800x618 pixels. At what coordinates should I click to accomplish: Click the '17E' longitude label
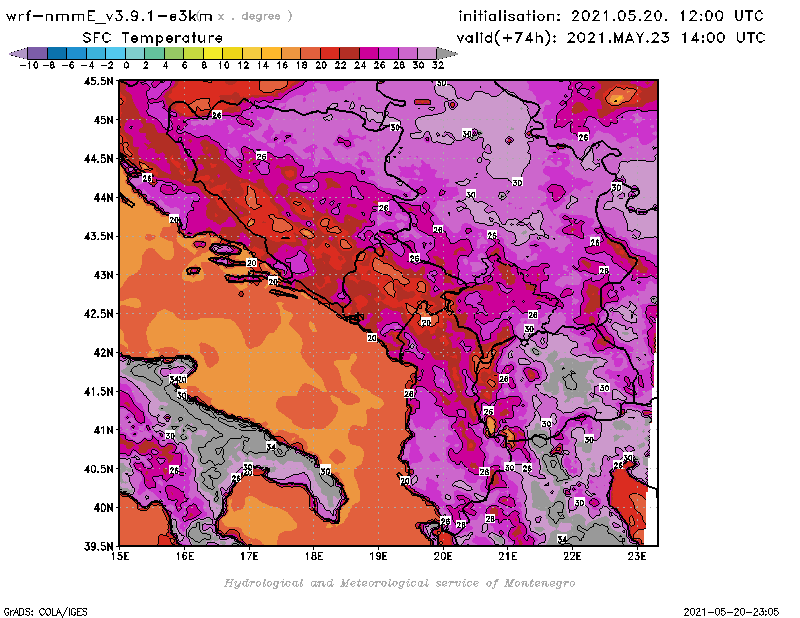tap(249, 556)
